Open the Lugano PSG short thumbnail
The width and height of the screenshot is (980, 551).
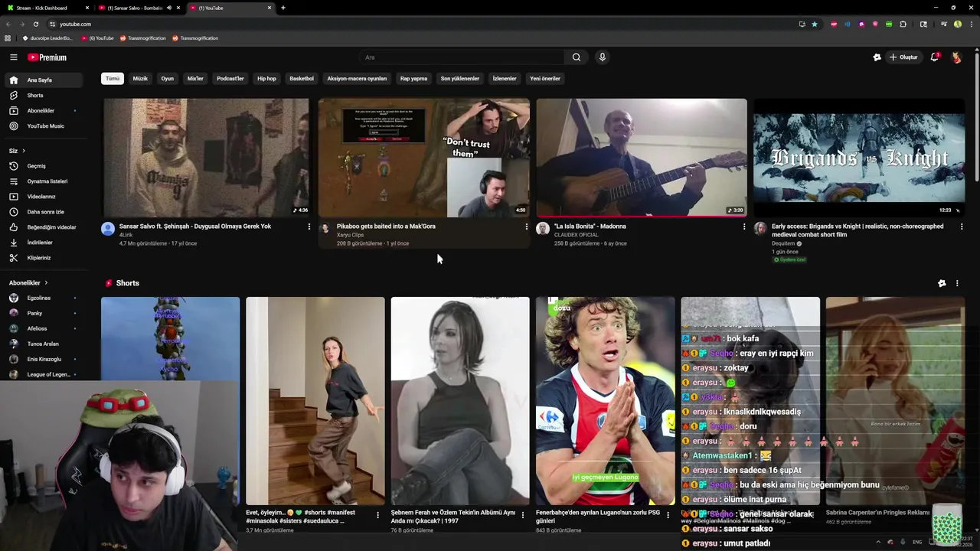(x=605, y=401)
